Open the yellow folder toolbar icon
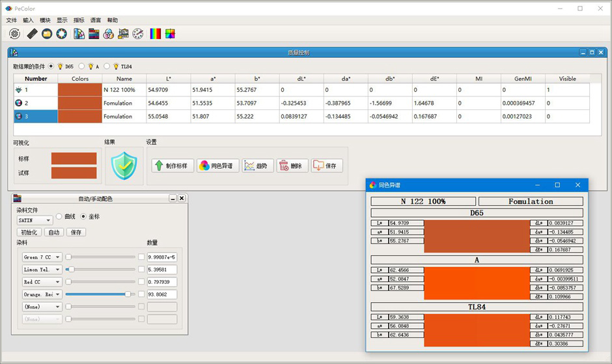The width and height of the screenshot is (612, 364). 47,34
